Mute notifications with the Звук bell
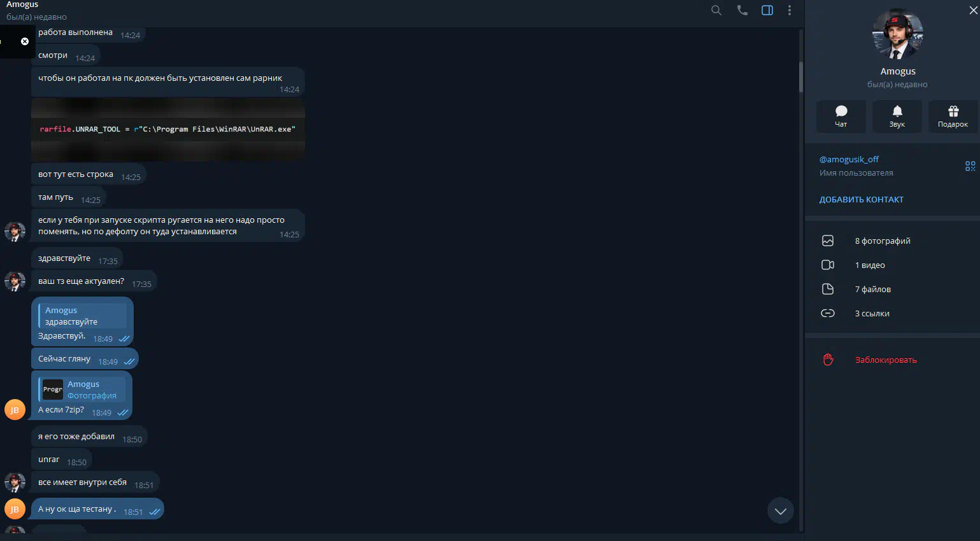 [x=897, y=116]
